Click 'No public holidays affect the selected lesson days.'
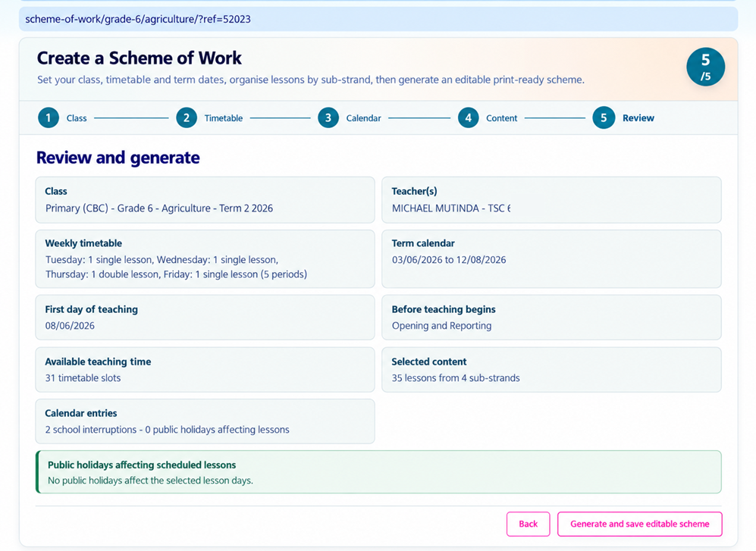The image size is (756, 551). click(150, 481)
